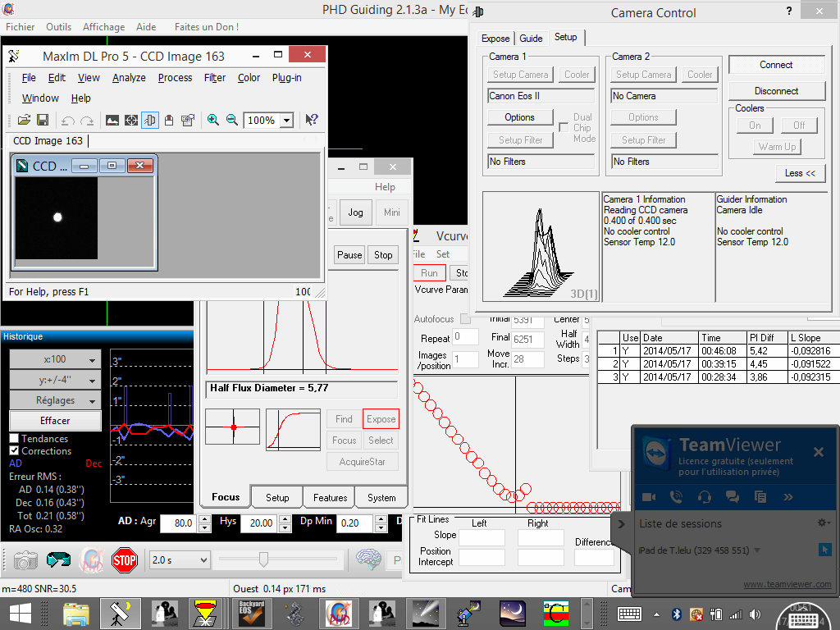840x630 pixels.
Task: Click the TeamViewer video camera icon
Action: [x=649, y=496]
